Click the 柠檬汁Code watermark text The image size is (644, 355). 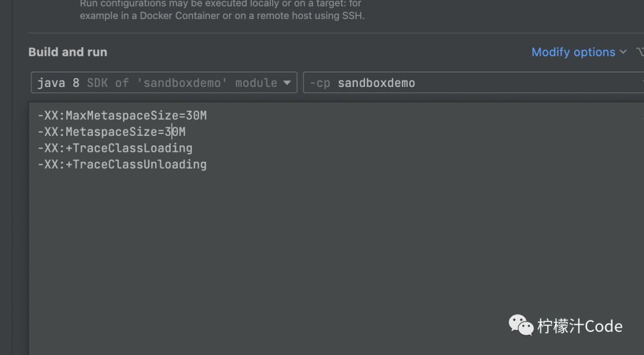coord(580,326)
